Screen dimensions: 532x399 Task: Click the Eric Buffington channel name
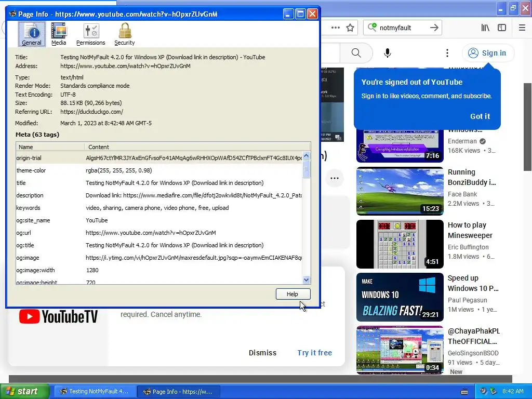[468, 247]
